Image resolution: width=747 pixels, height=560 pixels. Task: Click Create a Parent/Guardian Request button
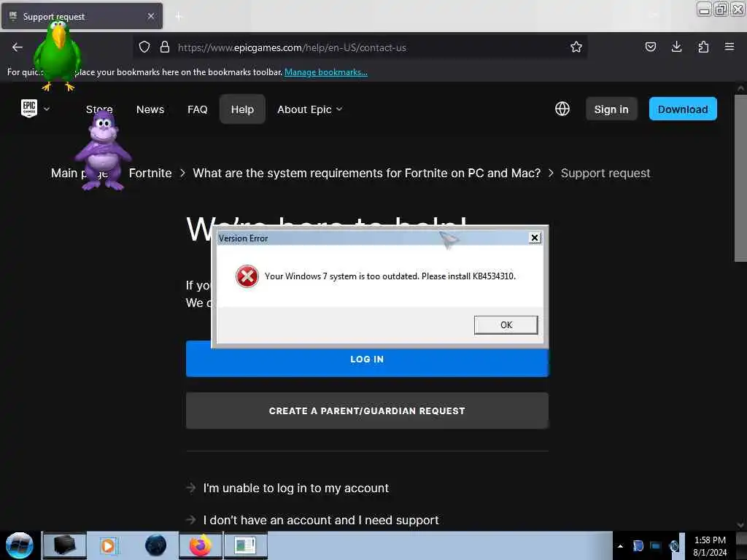(368, 411)
